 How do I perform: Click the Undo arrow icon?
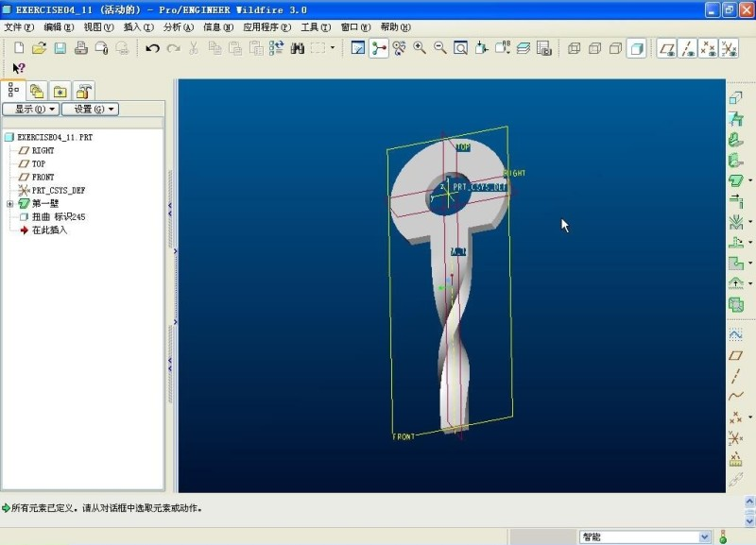click(152, 48)
